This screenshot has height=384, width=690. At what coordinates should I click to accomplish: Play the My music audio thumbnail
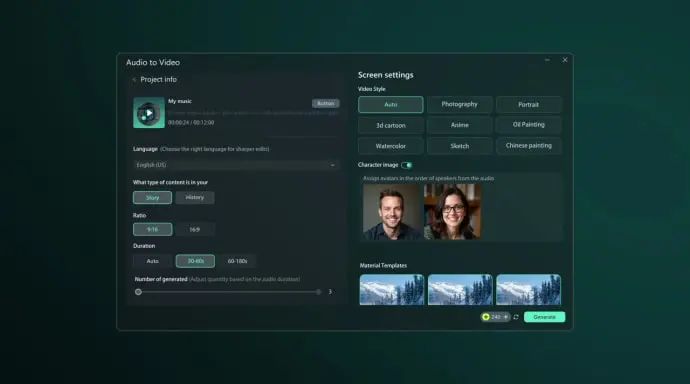[x=149, y=113]
